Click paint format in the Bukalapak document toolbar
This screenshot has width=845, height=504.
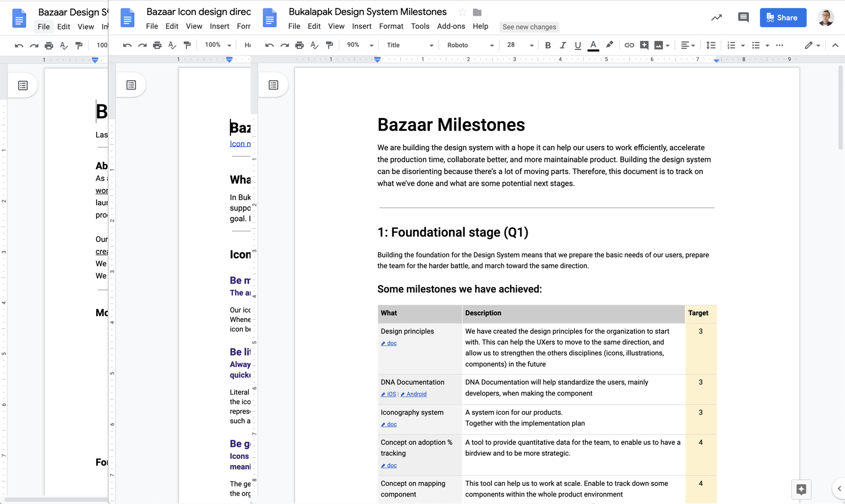330,45
